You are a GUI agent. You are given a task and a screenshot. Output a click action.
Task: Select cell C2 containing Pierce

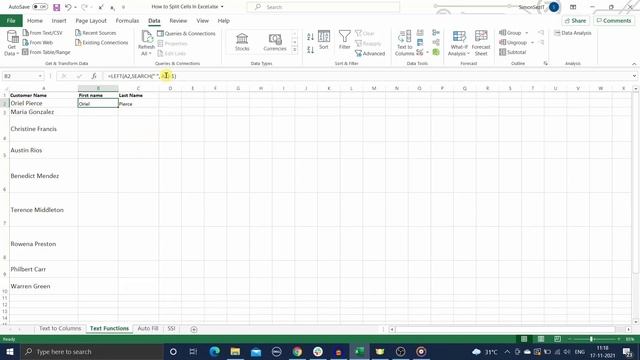(x=138, y=104)
